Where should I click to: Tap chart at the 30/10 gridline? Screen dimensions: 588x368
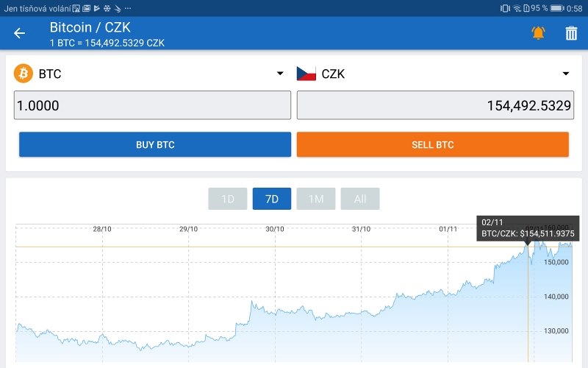275,293
